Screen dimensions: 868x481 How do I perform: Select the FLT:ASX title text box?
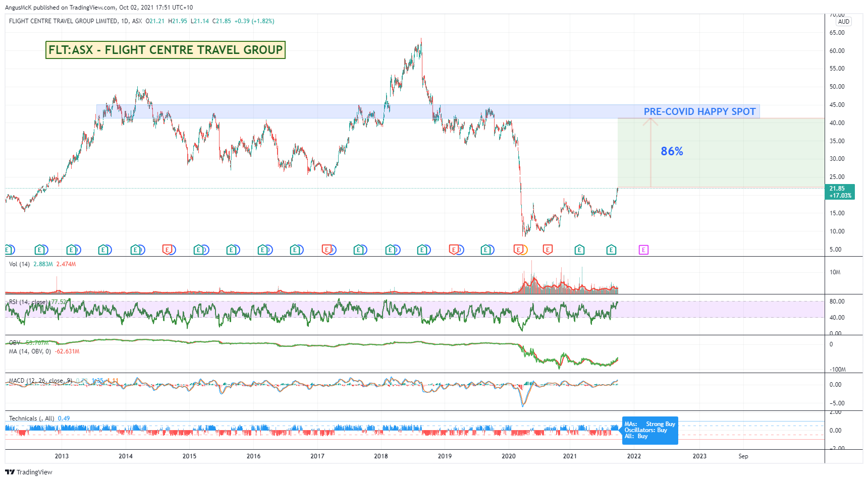click(x=166, y=50)
